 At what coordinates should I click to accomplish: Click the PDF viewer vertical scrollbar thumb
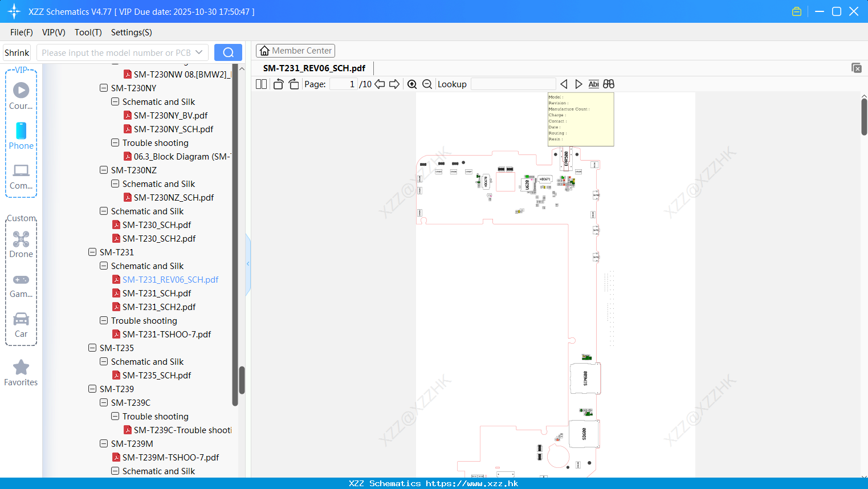click(x=864, y=117)
